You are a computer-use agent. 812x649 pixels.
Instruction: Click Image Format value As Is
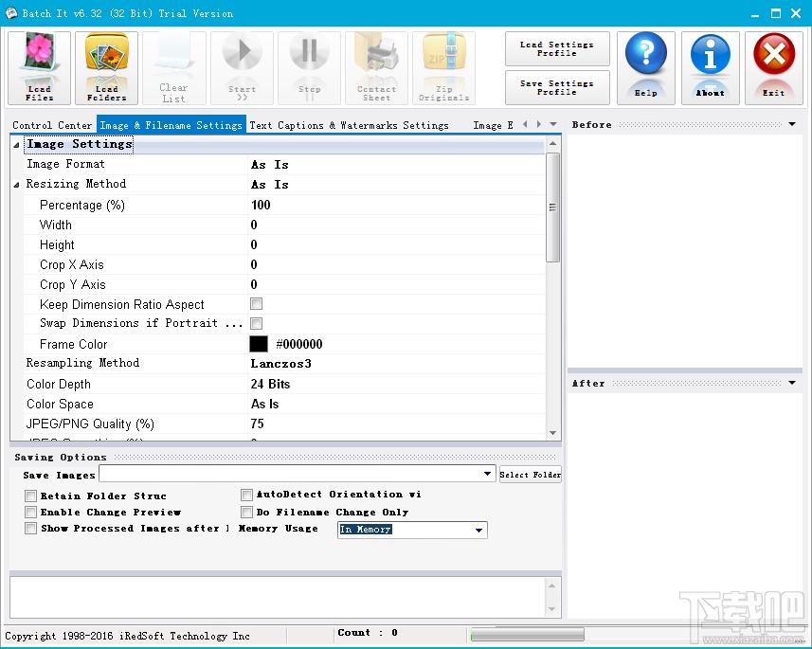(270, 165)
